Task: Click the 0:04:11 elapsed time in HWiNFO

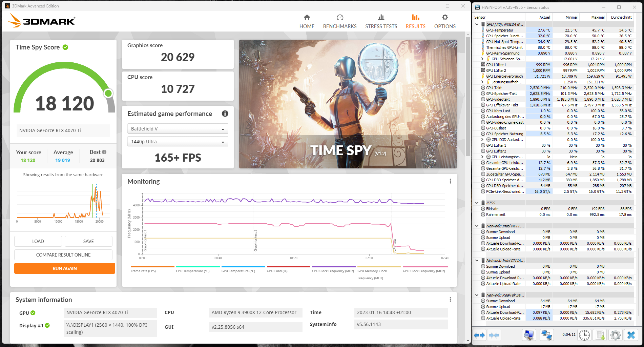Action: pyautogui.click(x=569, y=334)
